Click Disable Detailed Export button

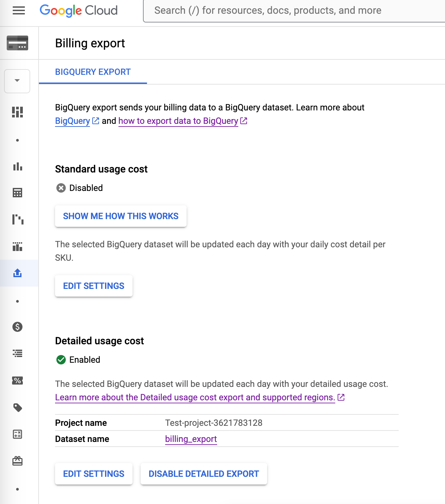[204, 474]
